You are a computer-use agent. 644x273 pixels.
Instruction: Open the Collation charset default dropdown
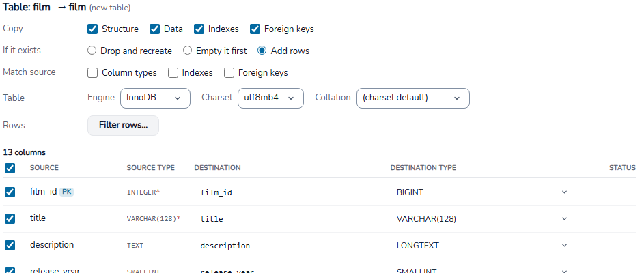[412, 98]
